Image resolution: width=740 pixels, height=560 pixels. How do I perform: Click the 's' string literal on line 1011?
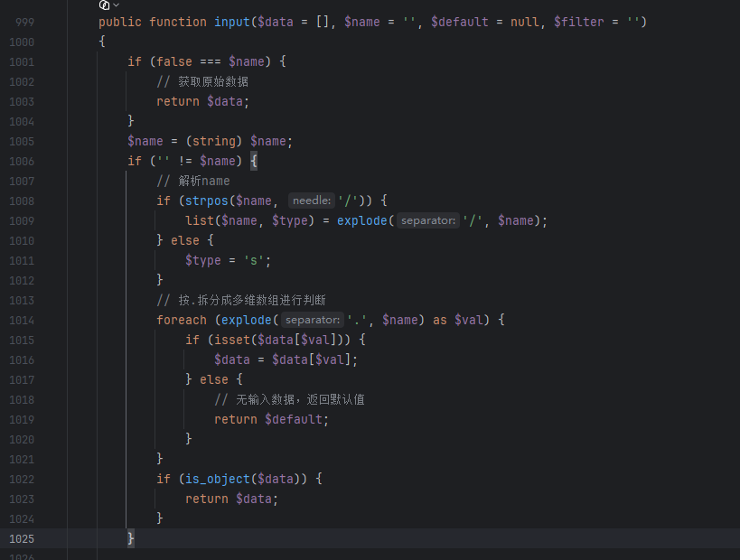point(253,260)
